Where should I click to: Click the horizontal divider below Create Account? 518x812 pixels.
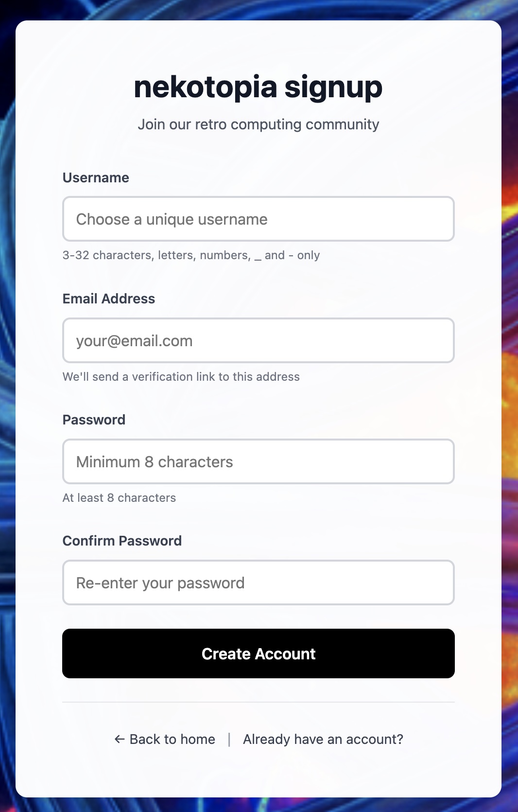click(259, 702)
